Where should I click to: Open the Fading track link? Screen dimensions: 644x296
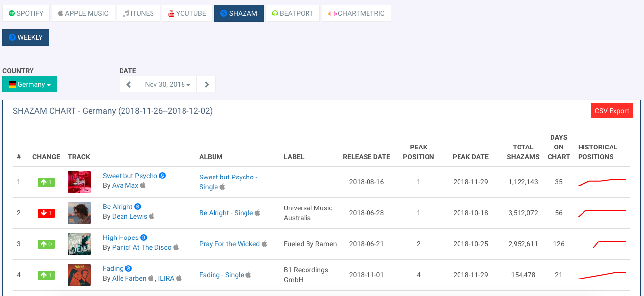[113, 268]
